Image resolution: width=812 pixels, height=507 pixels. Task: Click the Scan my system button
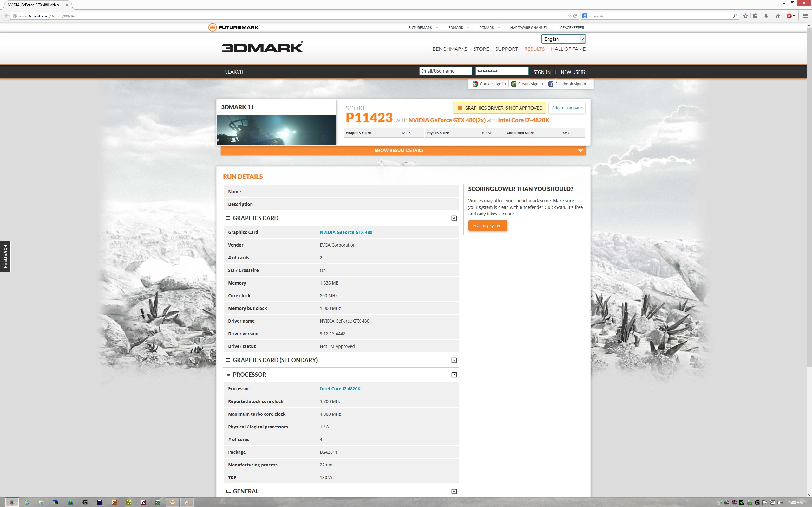[487, 225]
